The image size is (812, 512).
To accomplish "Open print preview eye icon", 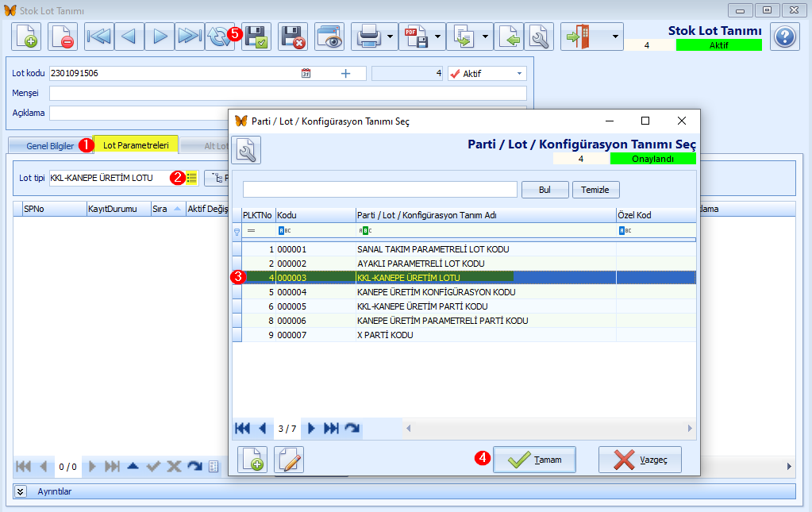I will pos(329,37).
